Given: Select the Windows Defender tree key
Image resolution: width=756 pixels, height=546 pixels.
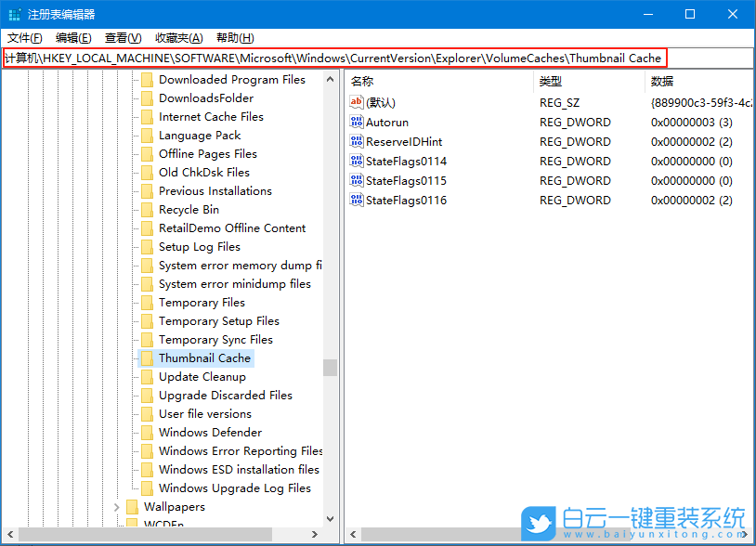Looking at the screenshot, I should 210,433.
